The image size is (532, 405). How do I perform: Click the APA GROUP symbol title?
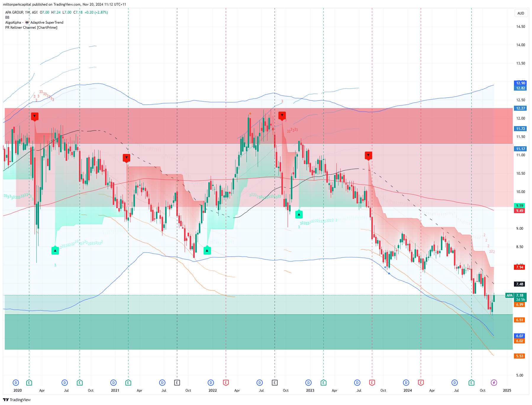tap(14, 12)
